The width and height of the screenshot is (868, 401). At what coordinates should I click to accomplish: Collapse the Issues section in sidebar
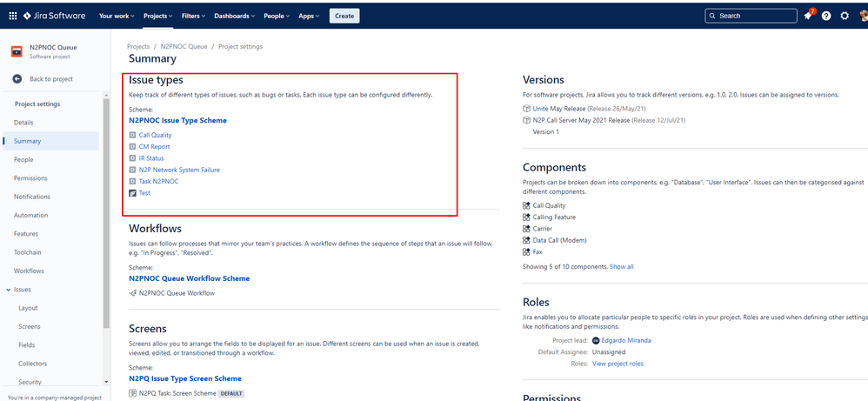pyautogui.click(x=9, y=290)
